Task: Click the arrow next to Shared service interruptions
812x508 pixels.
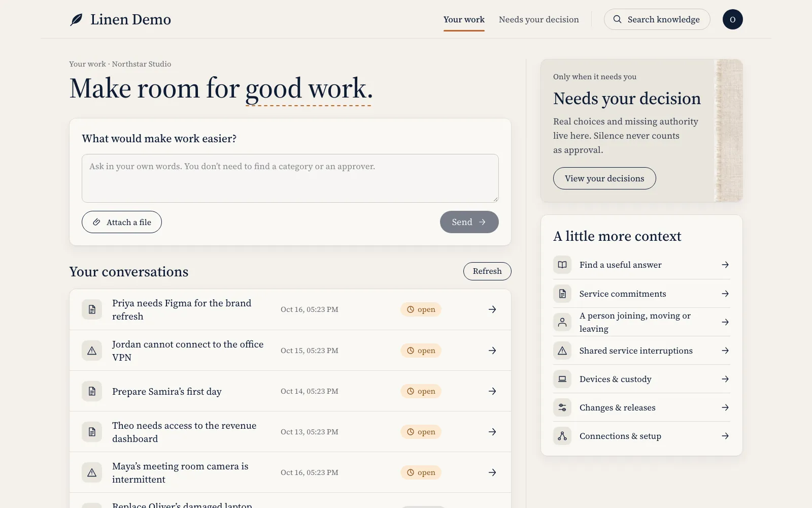Action: pyautogui.click(x=725, y=351)
